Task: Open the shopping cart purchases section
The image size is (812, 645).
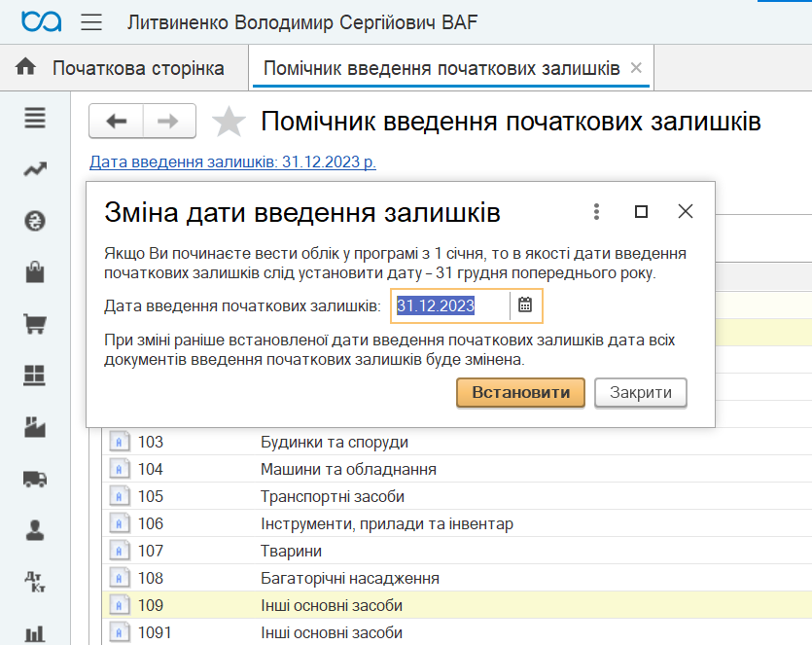Action: [35, 324]
